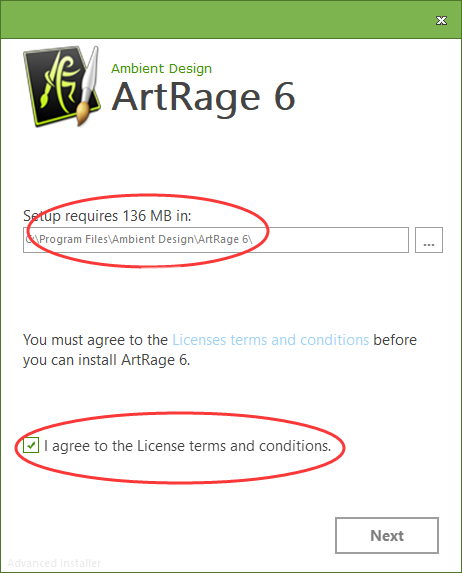Image resolution: width=462 pixels, height=573 pixels.
Task: Click the paintbrush in the ArtRage logo
Action: pyautogui.click(x=89, y=87)
